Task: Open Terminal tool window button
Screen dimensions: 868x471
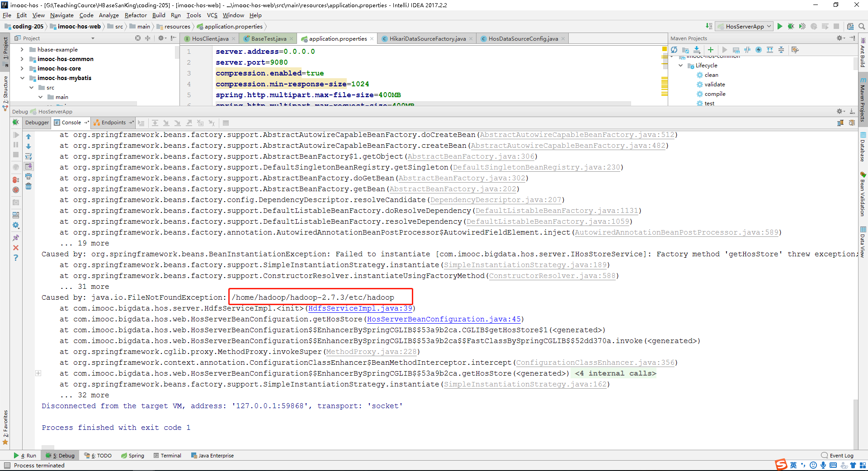Action: click(167, 456)
